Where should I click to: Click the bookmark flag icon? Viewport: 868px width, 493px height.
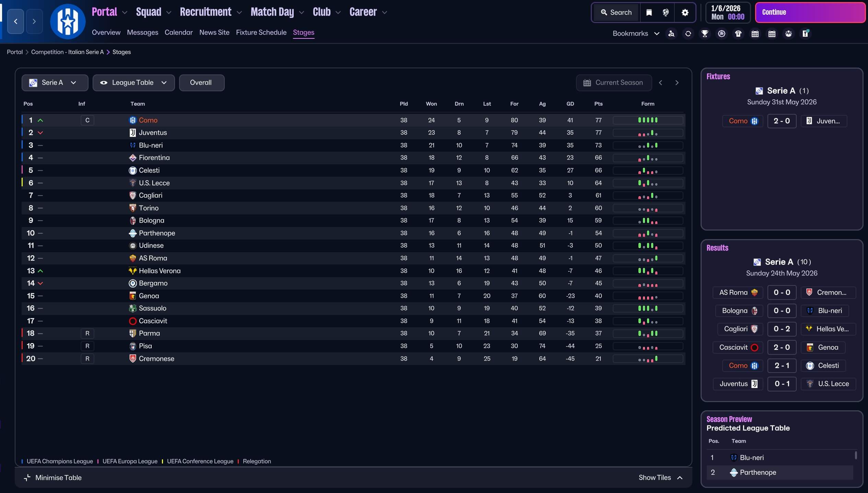(649, 12)
